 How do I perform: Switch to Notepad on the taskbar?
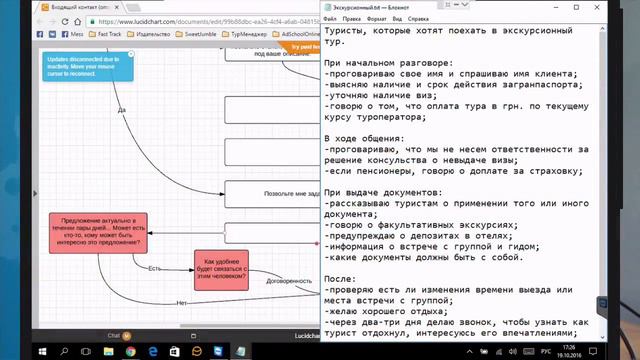pos(241,351)
